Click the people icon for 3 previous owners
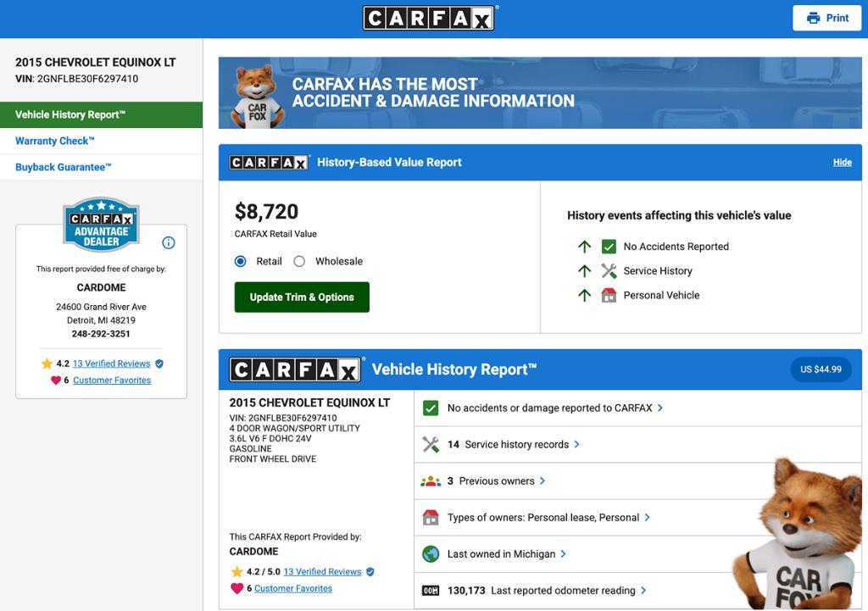This screenshot has width=868, height=611. [x=431, y=481]
